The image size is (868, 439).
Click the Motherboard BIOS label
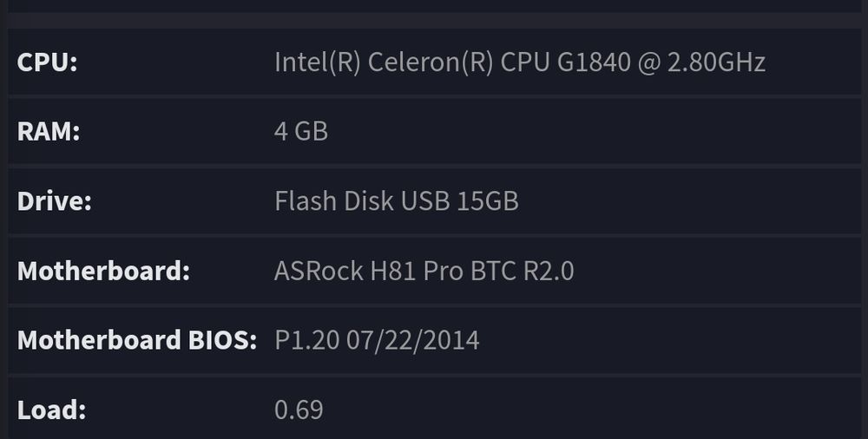(136, 340)
